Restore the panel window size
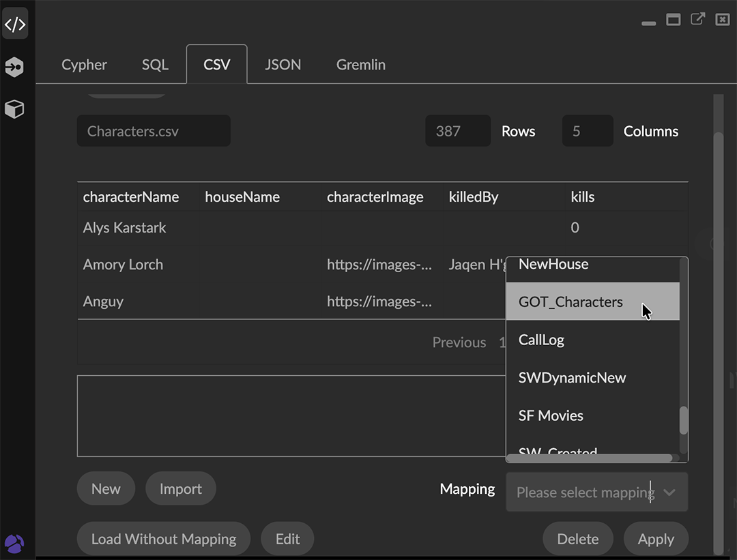737x560 pixels. click(673, 19)
